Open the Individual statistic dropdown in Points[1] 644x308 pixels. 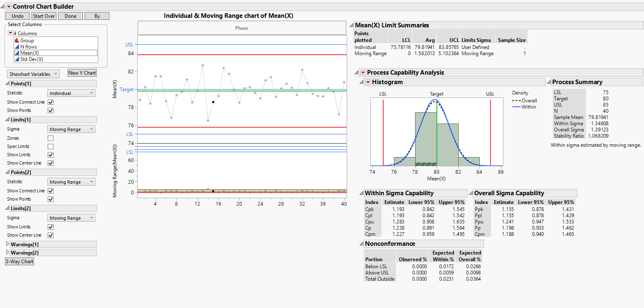71,93
